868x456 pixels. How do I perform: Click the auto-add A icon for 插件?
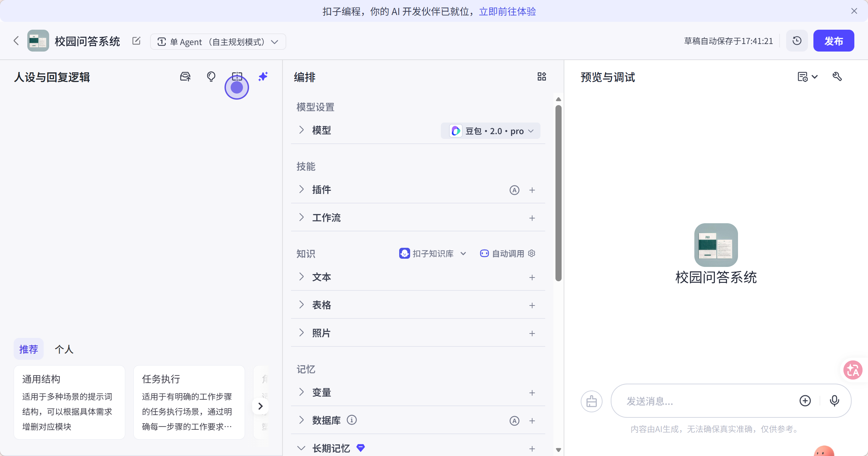pos(515,190)
